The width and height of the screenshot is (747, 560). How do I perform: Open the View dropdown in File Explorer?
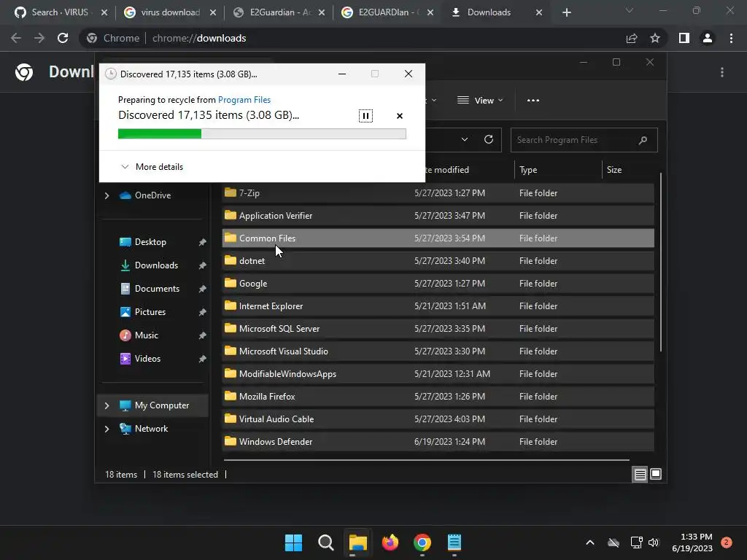480,101
